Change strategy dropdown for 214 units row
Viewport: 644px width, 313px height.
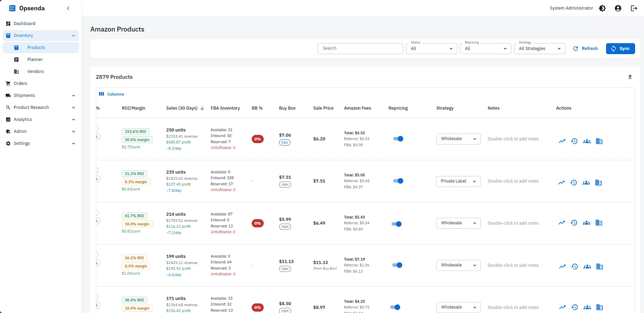[x=458, y=223]
